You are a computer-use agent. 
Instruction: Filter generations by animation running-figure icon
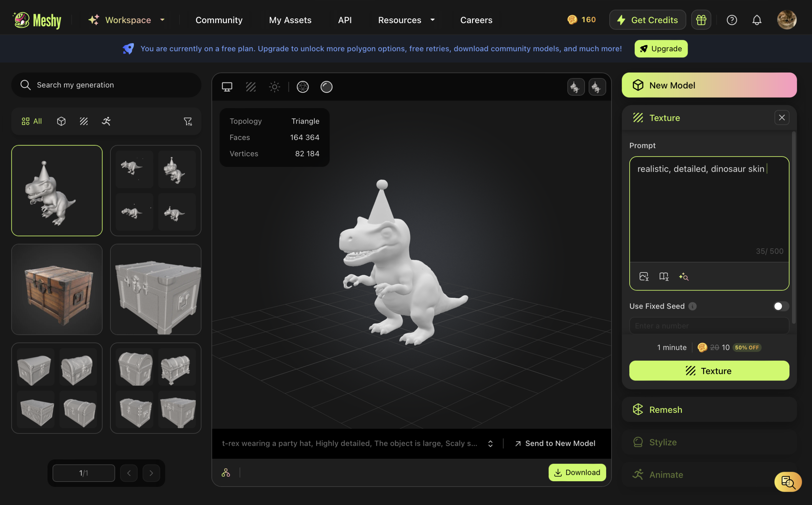click(x=106, y=121)
